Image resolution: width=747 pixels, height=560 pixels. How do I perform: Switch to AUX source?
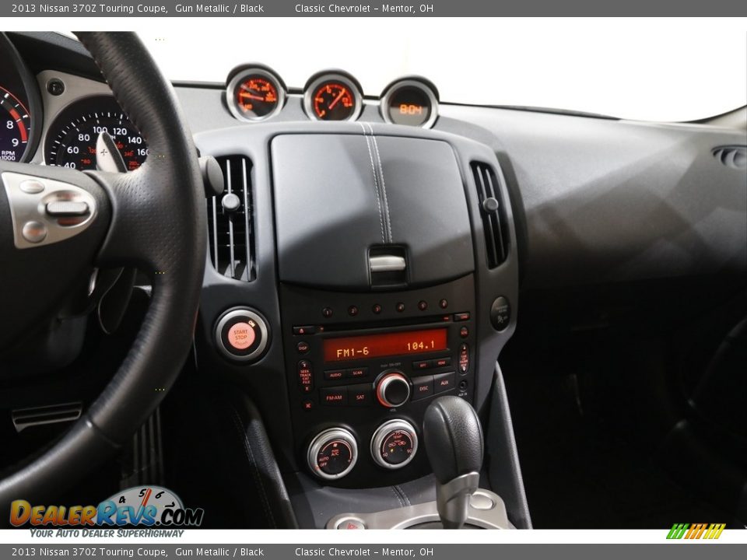coord(444,383)
